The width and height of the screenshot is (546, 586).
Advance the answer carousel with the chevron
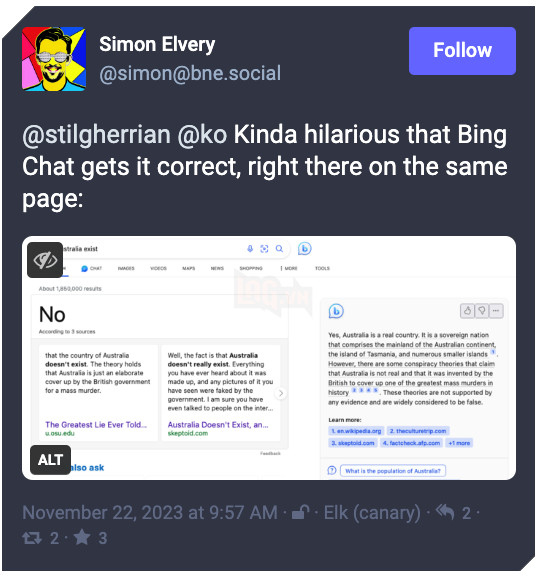pyautogui.click(x=281, y=393)
